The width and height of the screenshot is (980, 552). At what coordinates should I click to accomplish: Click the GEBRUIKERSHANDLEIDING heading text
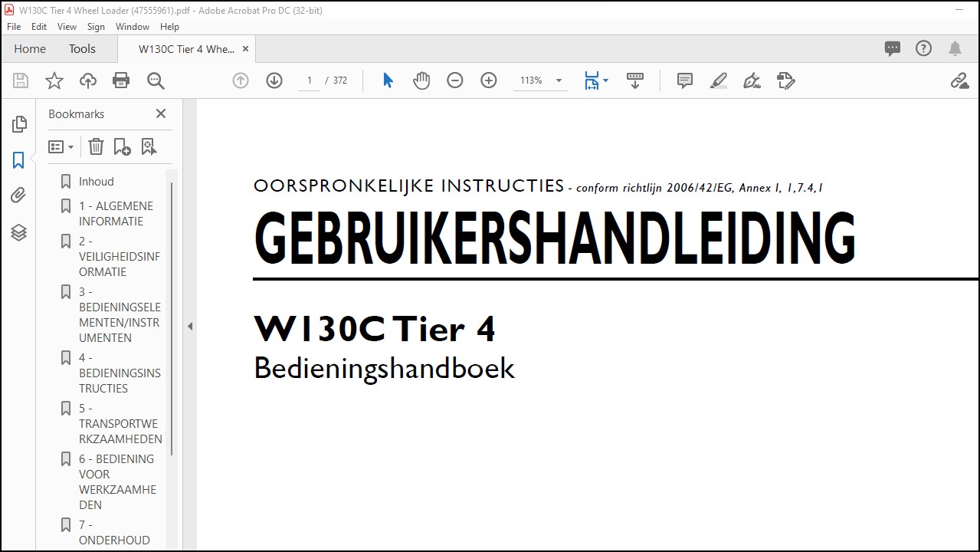pos(555,238)
